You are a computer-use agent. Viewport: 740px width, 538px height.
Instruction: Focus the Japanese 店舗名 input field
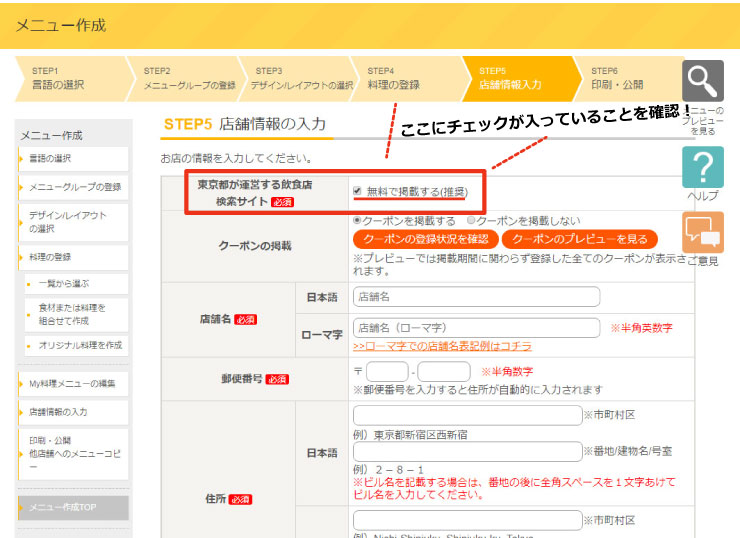click(476, 297)
